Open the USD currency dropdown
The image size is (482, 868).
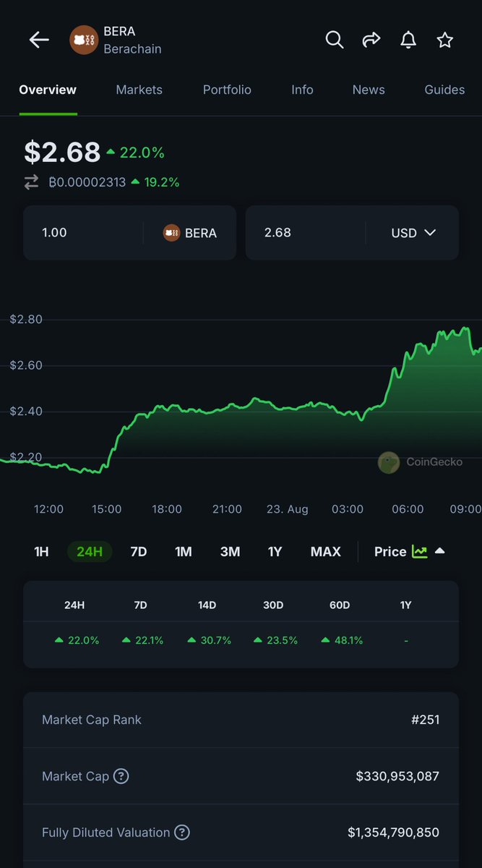pos(413,233)
